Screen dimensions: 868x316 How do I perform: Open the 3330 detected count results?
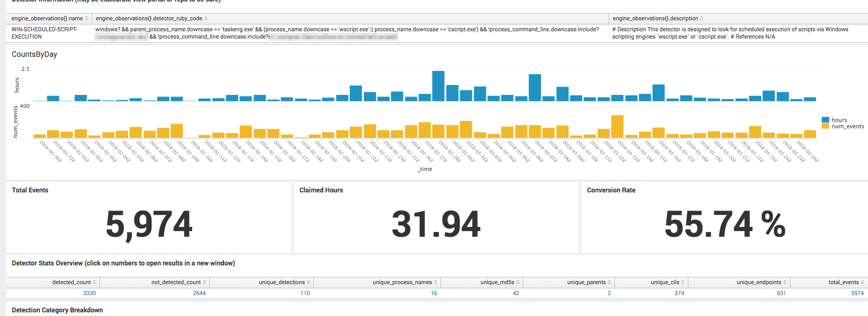click(90, 293)
